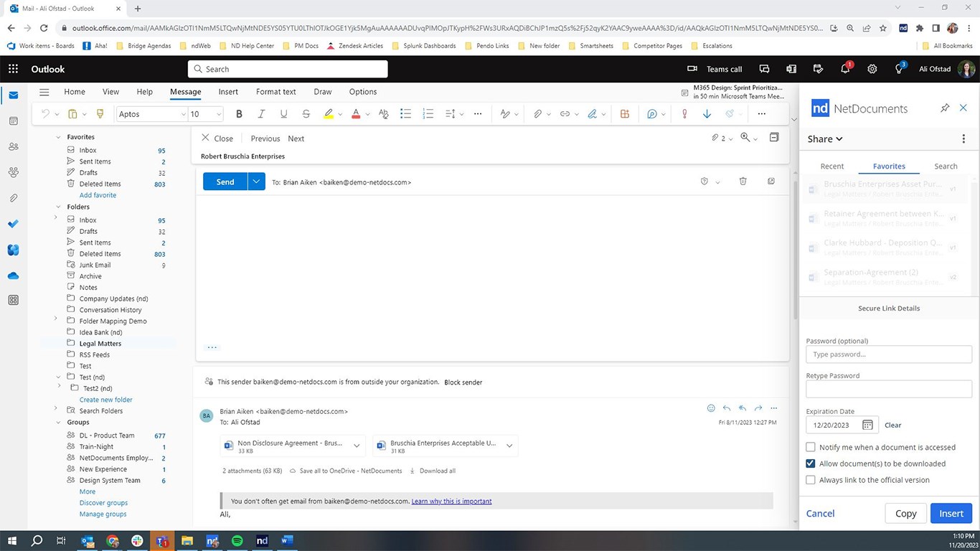Apply italic formatting
980x551 pixels.
[261, 114]
